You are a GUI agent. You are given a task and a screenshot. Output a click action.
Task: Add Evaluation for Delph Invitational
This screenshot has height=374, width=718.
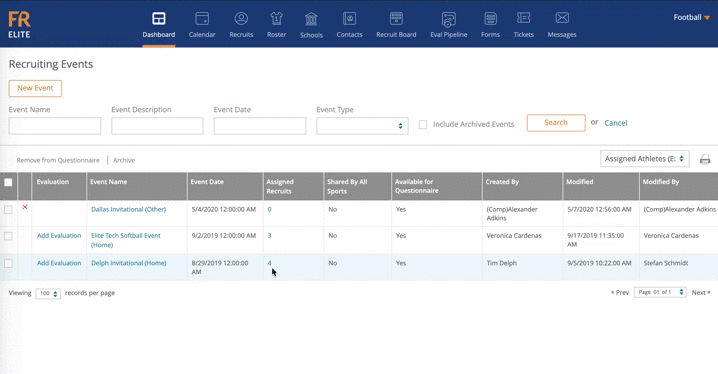pyautogui.click(x=59, y=263)
